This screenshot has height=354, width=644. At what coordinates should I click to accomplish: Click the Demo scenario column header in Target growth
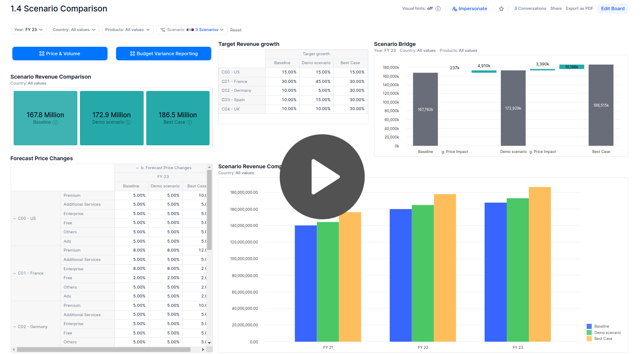(x=316, y=63)
